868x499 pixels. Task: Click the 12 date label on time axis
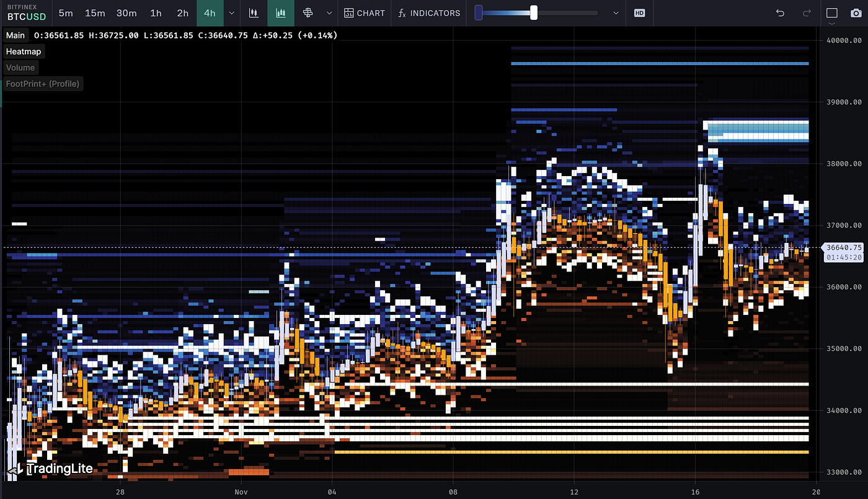coord(574,491)
